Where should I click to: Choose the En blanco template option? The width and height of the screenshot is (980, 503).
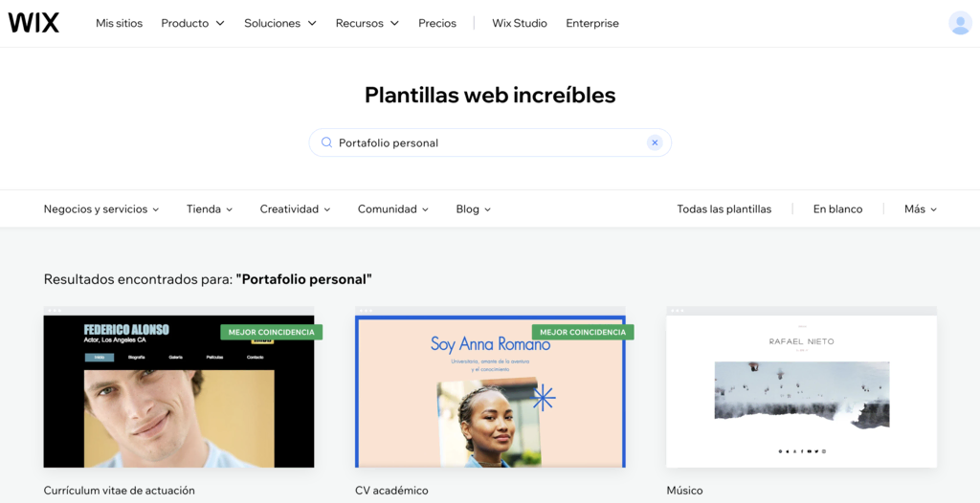pos(837,208)
